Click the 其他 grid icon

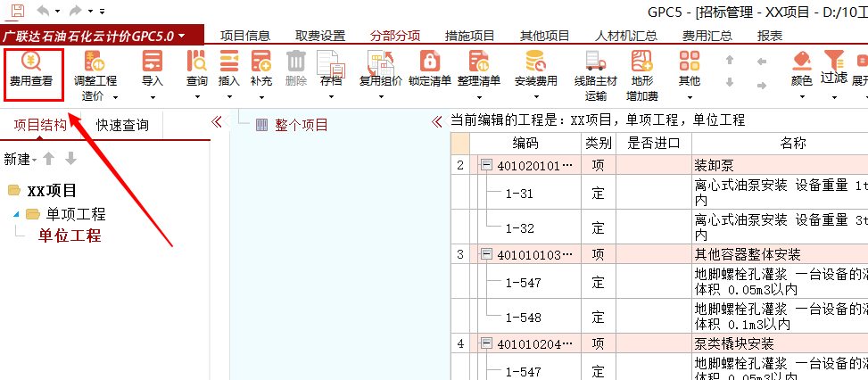click(x=690, y=61)
